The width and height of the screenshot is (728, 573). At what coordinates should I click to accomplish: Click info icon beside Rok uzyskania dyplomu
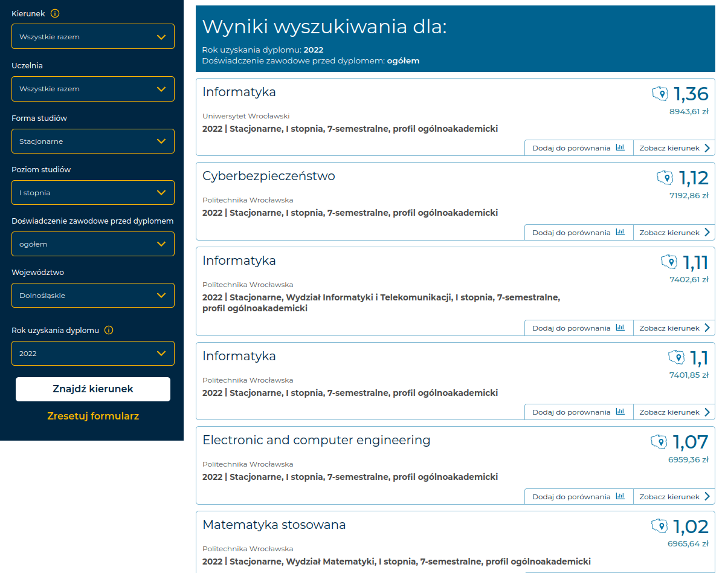(x=109, y=330)
